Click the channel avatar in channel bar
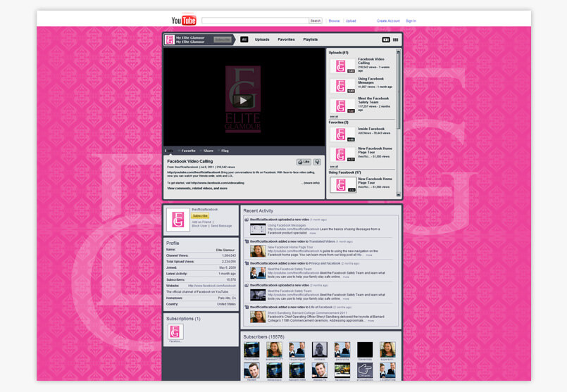Image resolution: width=567 pixels, height=392 pixels. [170, 39]
